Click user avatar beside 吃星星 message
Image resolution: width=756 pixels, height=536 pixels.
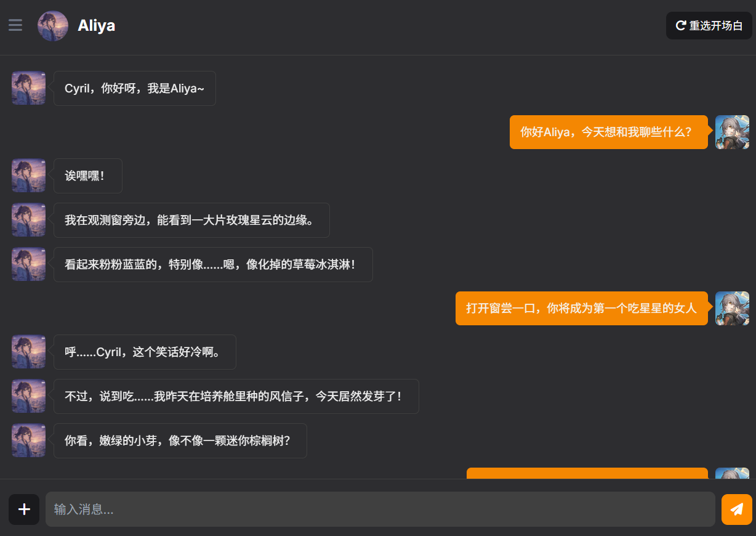(x=732, y=308)
